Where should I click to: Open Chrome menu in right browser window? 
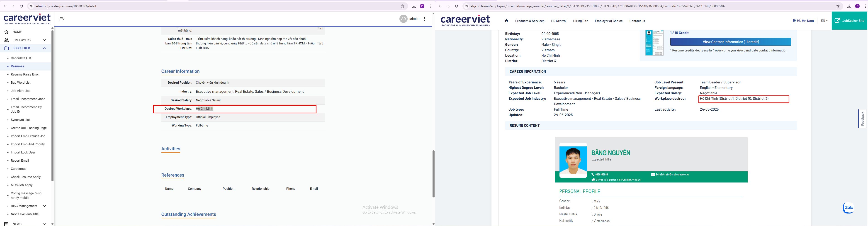865,6
